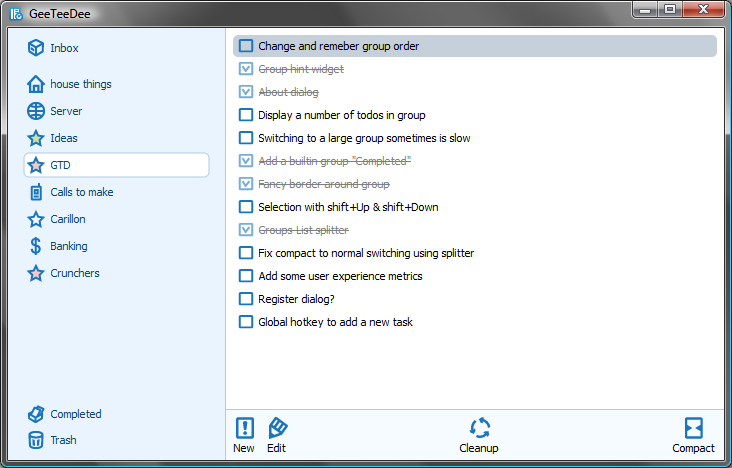Image resolution: width=732 pixels, height=468 pixels.
Task: Select the house things home icon
Action: tap(36, 84)
